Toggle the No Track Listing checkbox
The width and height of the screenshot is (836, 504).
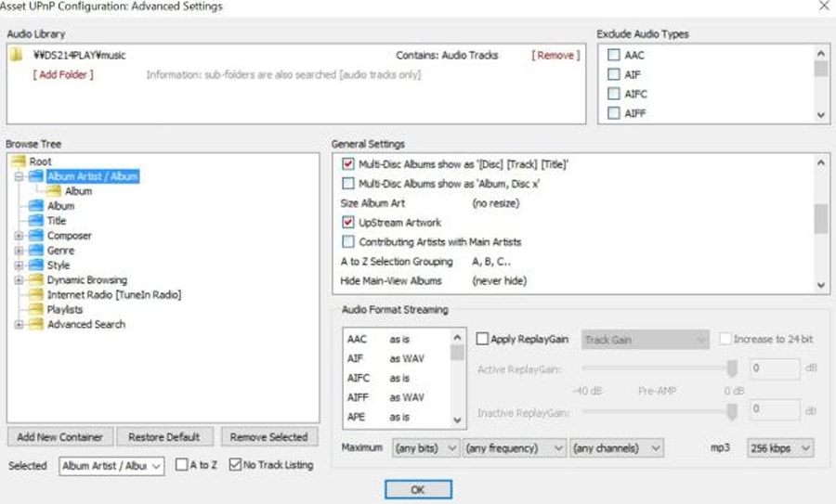tap(236, 465)
